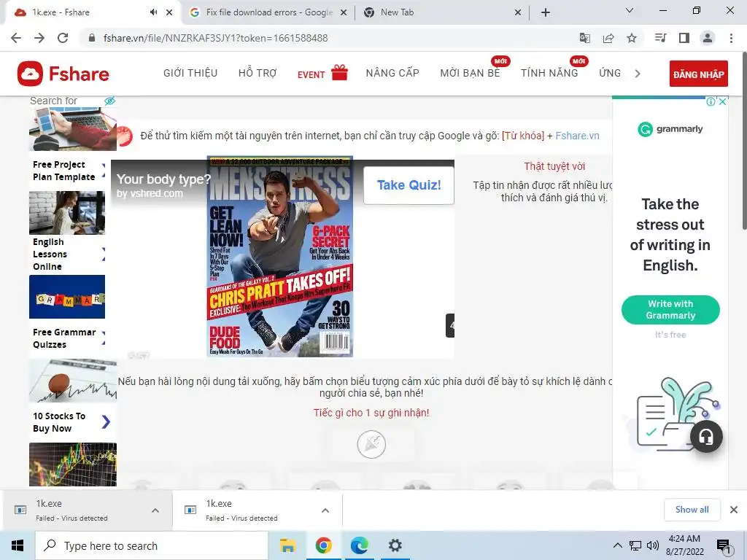Follow the Fshare.vn link
The height and width of the screenshot is (560, 747).
click(577, 136)
